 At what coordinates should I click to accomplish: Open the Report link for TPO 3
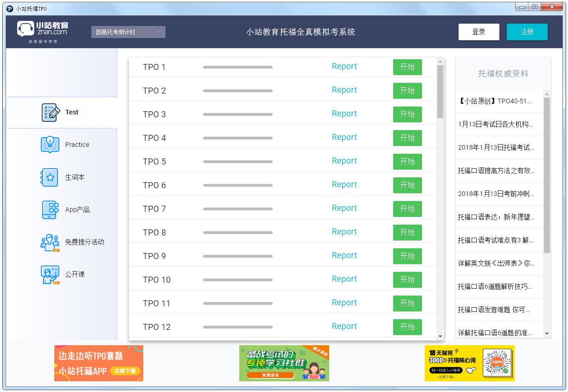[x=345, y=114]
